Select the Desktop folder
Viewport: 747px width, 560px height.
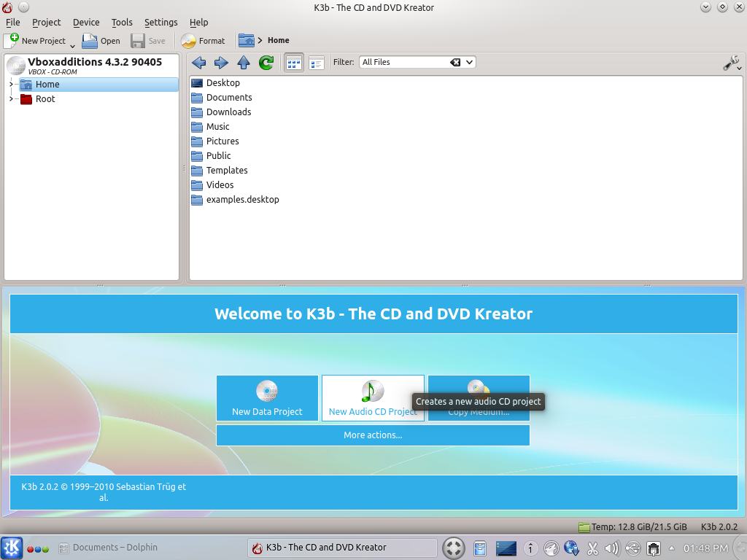tap(216, 83)
